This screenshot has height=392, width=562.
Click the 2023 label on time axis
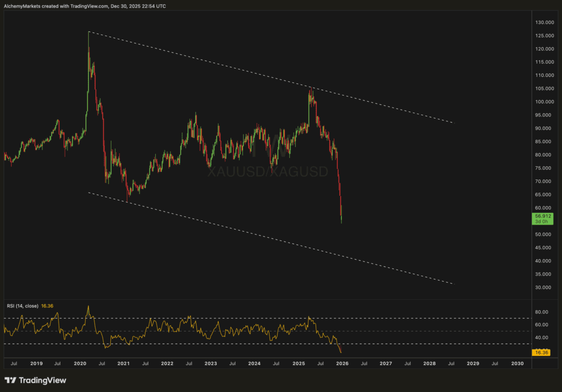(x=211, y=363)
